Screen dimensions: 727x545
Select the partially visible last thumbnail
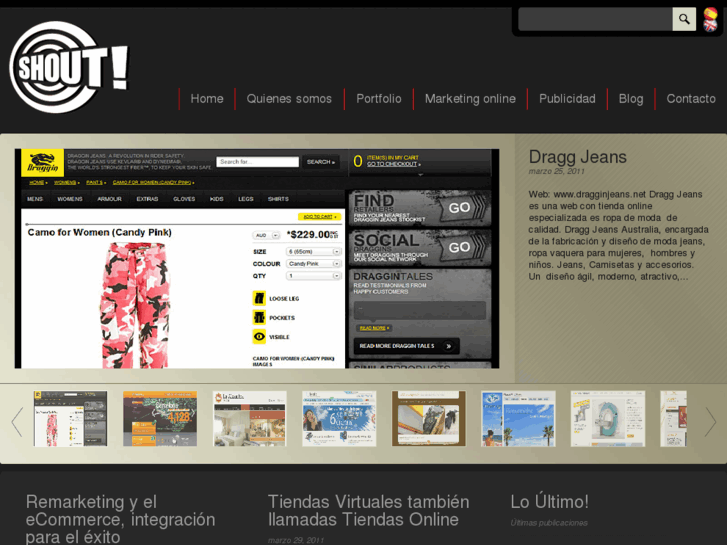[x=673, y=418]
